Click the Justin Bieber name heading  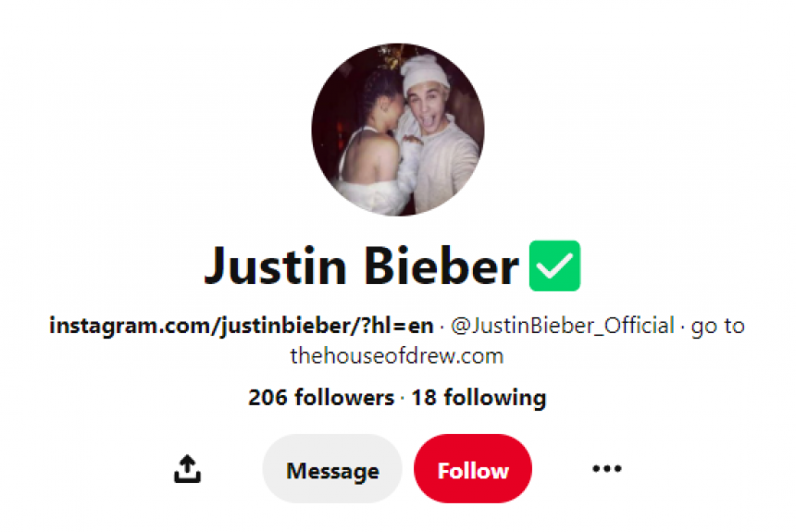coord(362,266)
